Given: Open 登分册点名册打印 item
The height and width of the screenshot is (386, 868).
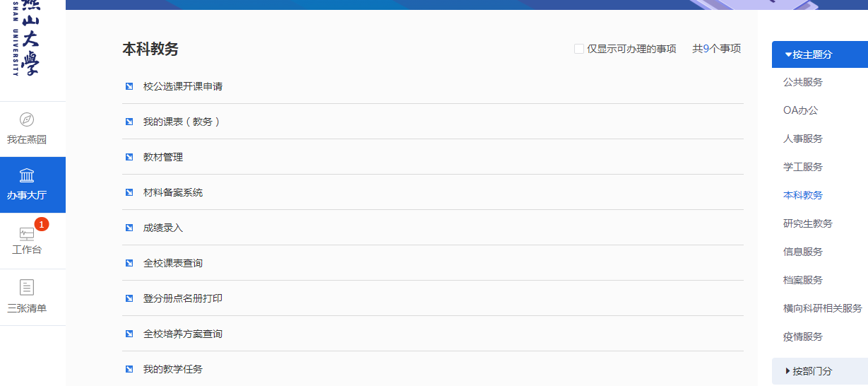Looking at the screenshot, I should (x=183, y=298).
